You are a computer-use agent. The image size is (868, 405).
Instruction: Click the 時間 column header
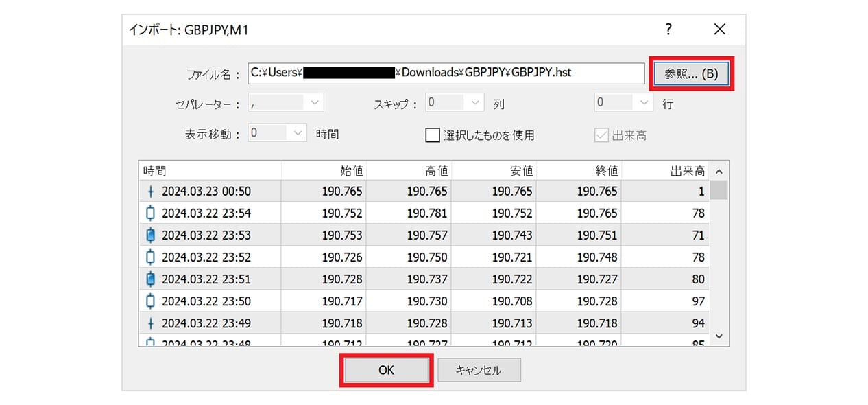[210, 171]
